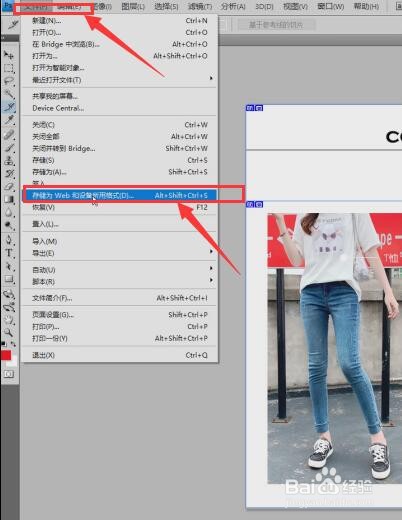Select the Move tool
The height and width of the screenshot is (520, 402).
pyautogui.click(x=9, y=55)
